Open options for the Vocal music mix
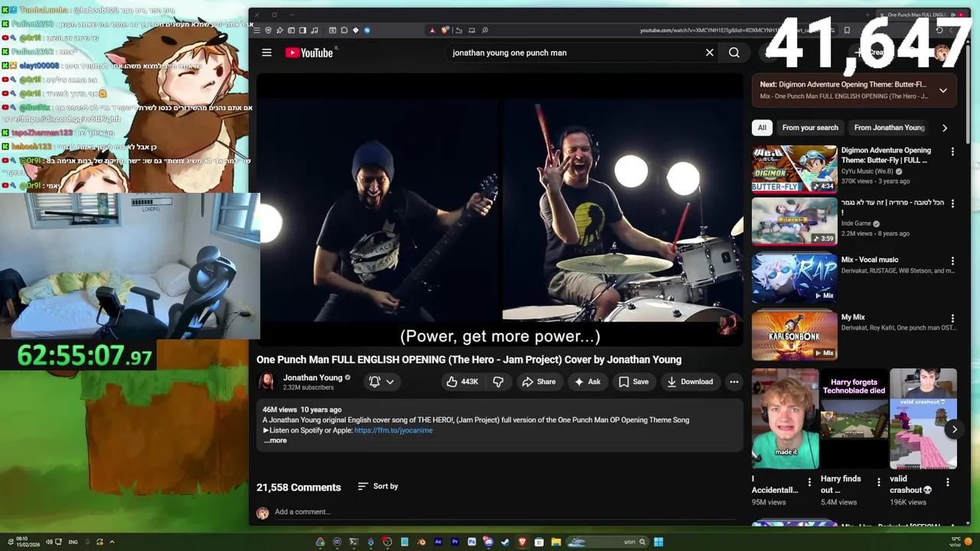The image size is (980, 551). [952, 261]
